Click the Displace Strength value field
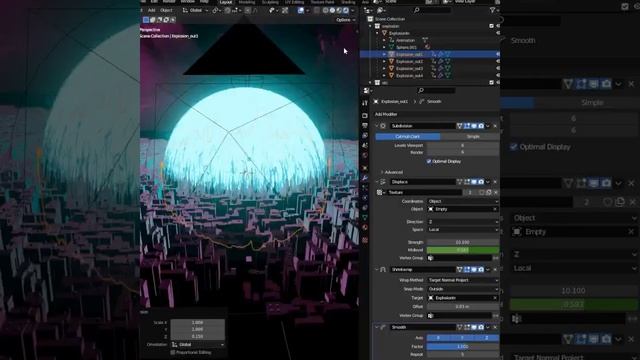The image size is (640, 360). point(463,242)
